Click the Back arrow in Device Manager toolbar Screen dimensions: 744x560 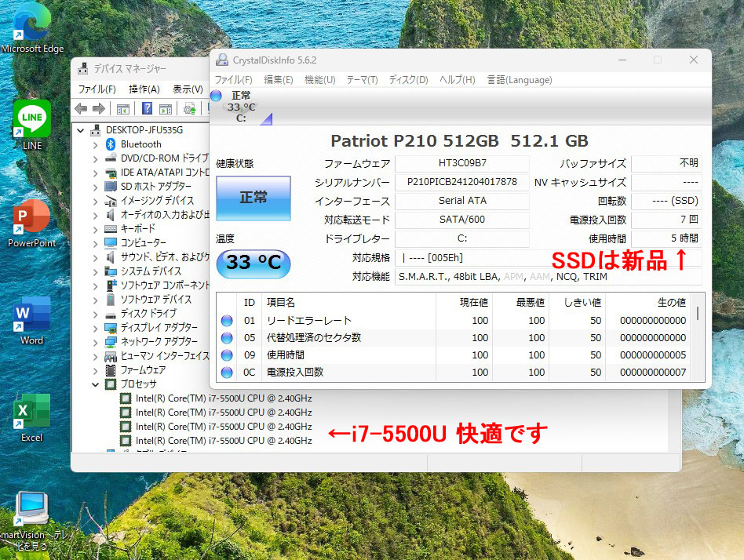(x=81, y=108)
